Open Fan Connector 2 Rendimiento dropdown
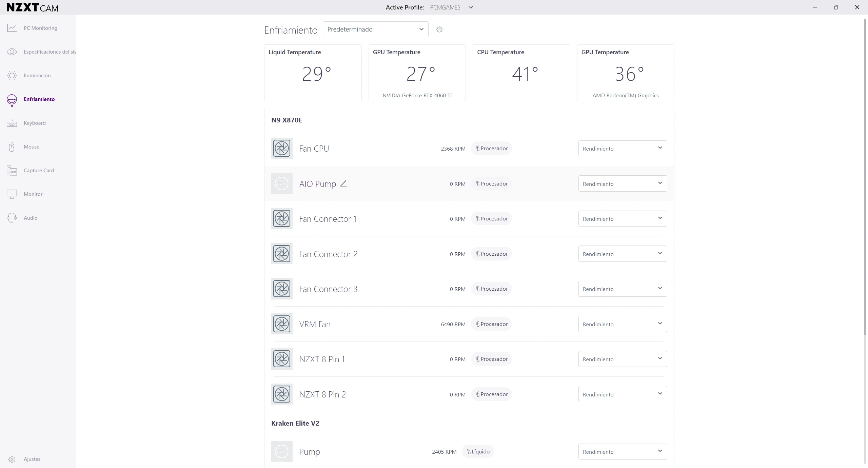The width and height of the screenshot is (868, 468). [623, 254]
